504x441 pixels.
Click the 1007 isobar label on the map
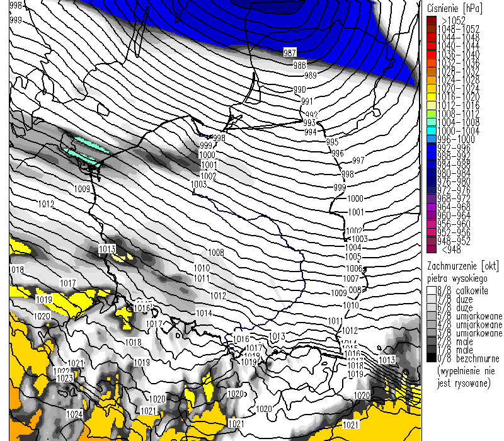(351, 278)
